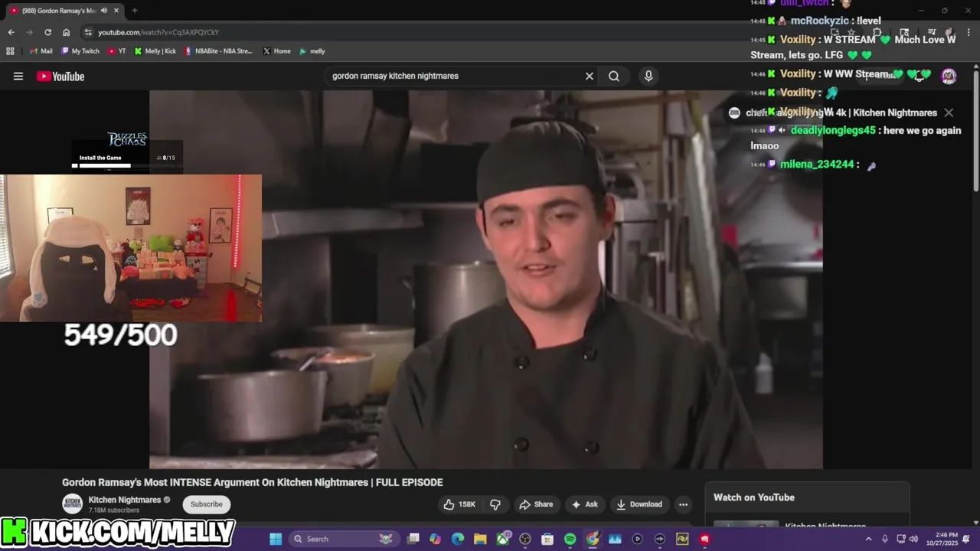Open the Windows notification bell
Viewport: 980px width, 551px height.
pyautogui.click(x=966, y=539)
